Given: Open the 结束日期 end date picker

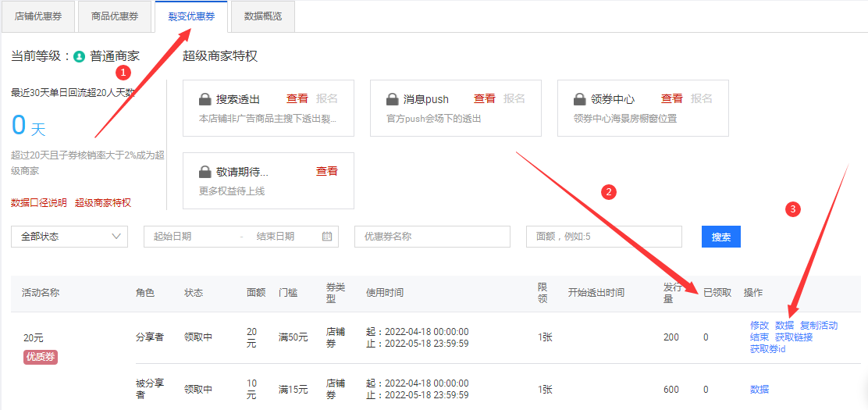Looking at the screenshot, I should (x=276, y=237).
